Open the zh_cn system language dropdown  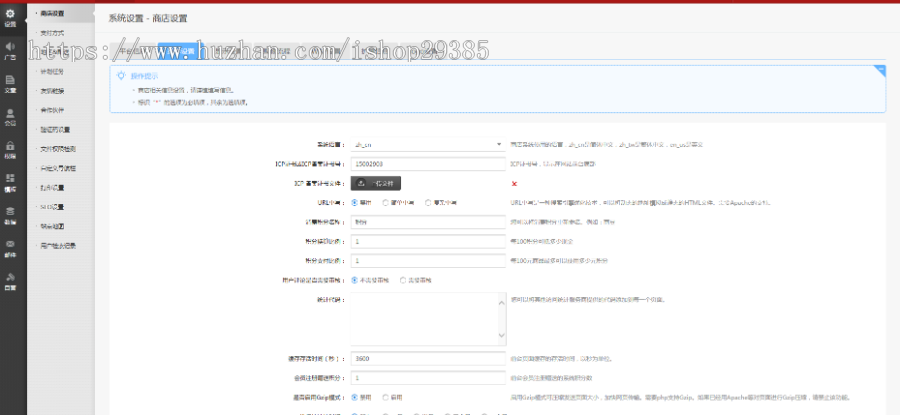click(428, 145)
